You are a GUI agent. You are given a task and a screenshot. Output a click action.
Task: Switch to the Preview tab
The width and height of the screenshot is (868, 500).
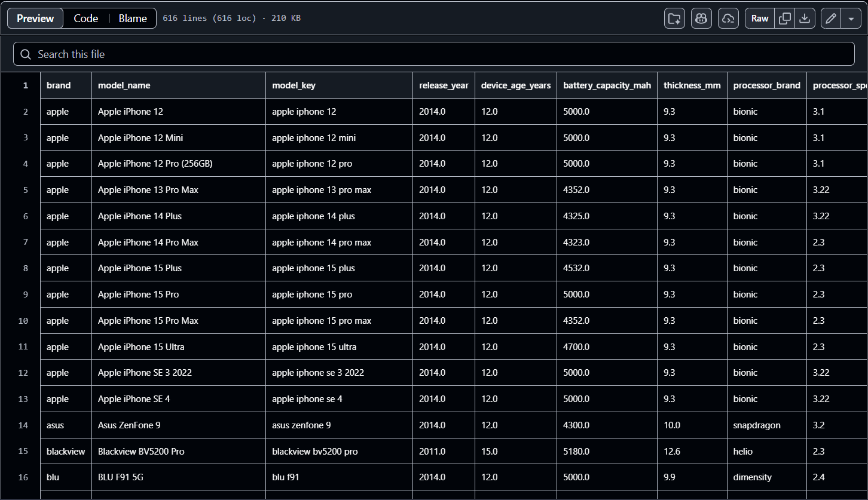pos(35,19)
